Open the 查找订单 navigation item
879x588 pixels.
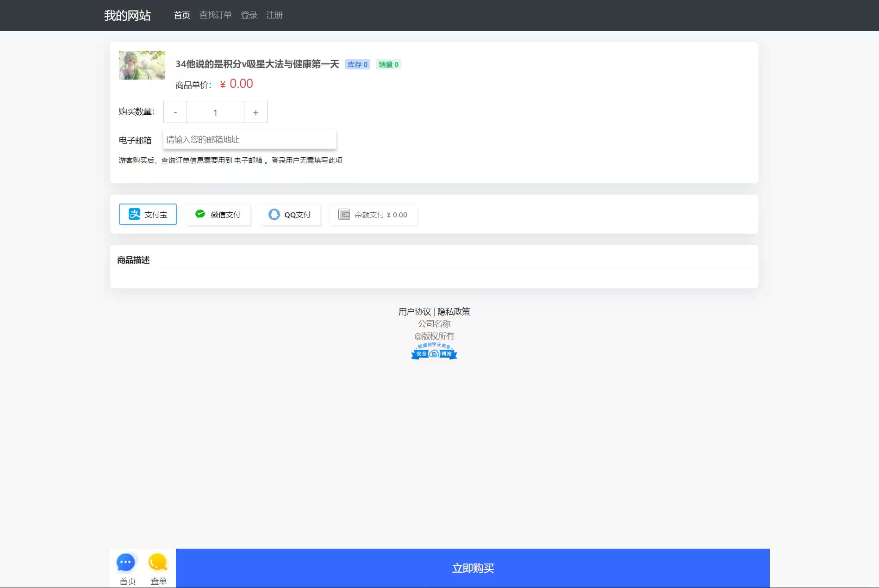coord(215,15)
